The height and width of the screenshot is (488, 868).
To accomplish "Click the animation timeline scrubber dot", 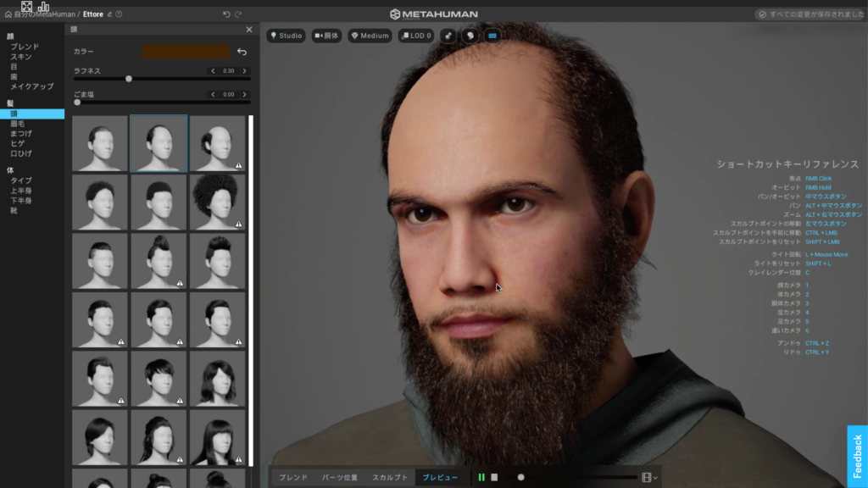I will tap(521, 477).
